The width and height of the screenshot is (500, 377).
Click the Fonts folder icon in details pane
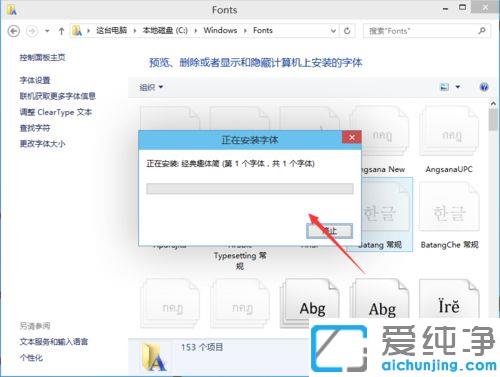(154, 358)
